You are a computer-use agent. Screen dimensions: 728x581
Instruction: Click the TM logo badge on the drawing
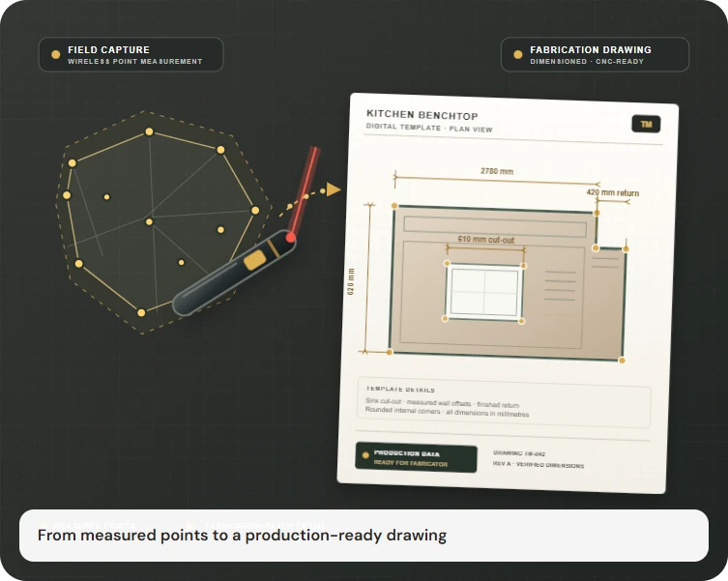[x=646, y=124]
